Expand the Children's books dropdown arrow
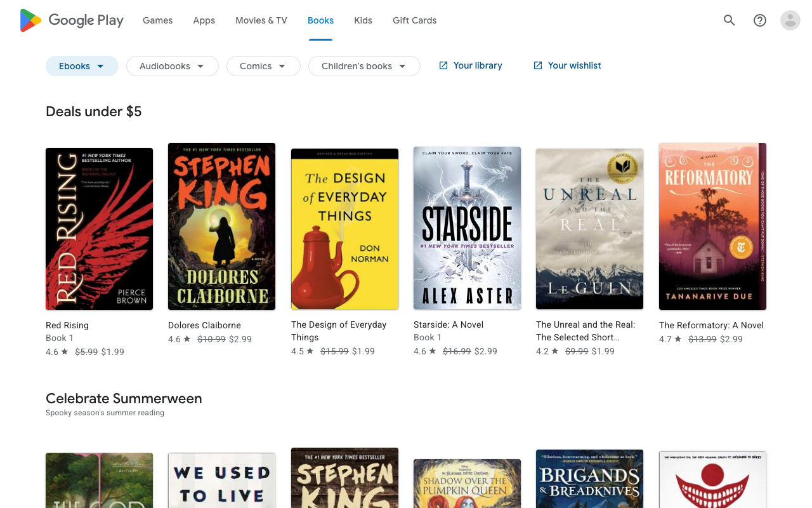 point(402,66)
